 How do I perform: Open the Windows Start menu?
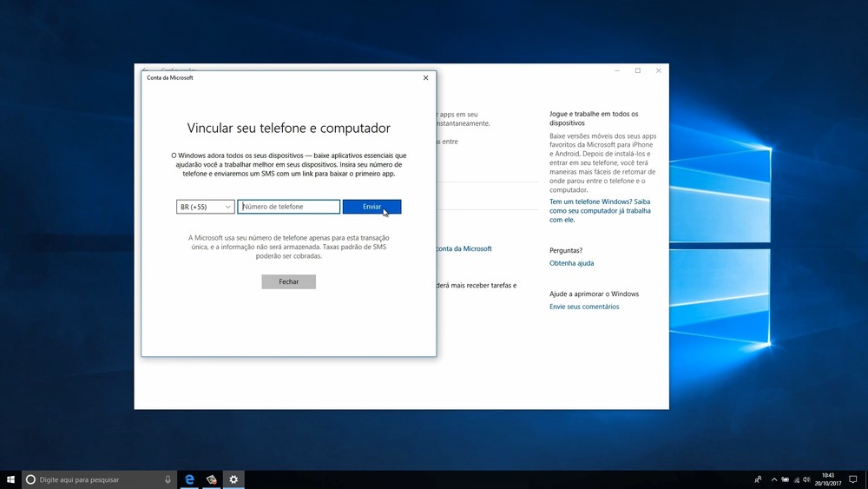coord(10,479)
